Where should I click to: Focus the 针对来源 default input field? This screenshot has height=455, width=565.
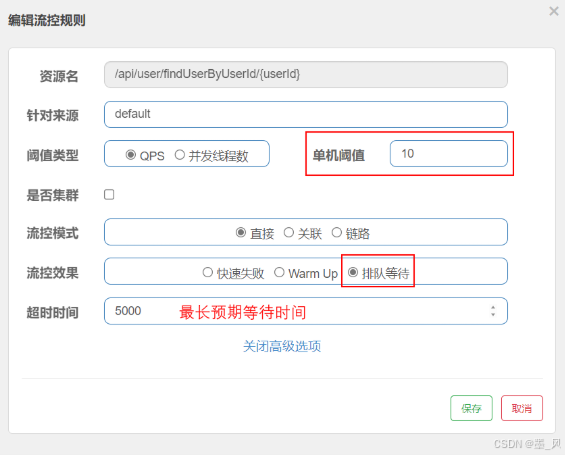[306, 115]
